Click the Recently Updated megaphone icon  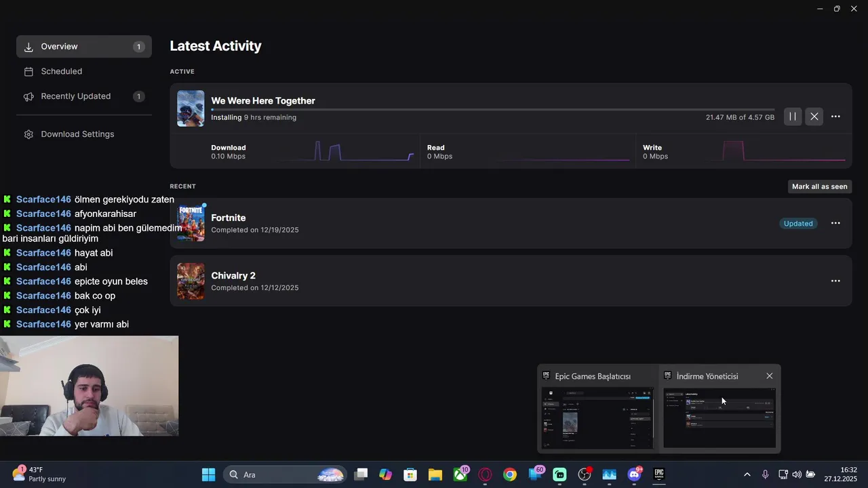[28, 96]
